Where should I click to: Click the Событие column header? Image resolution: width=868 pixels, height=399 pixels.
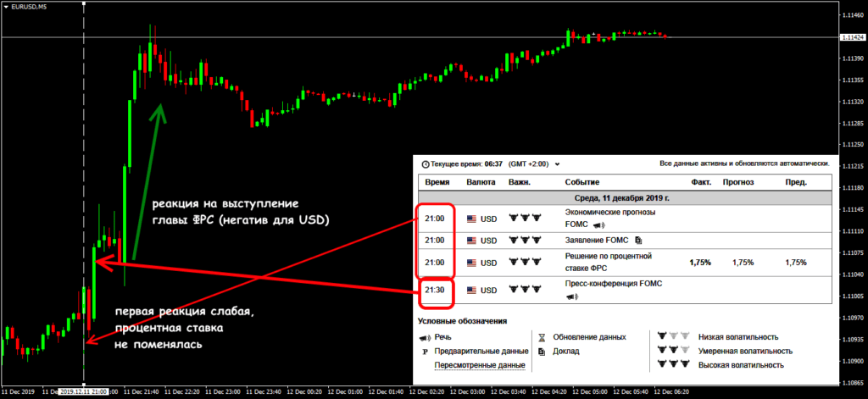581,182
